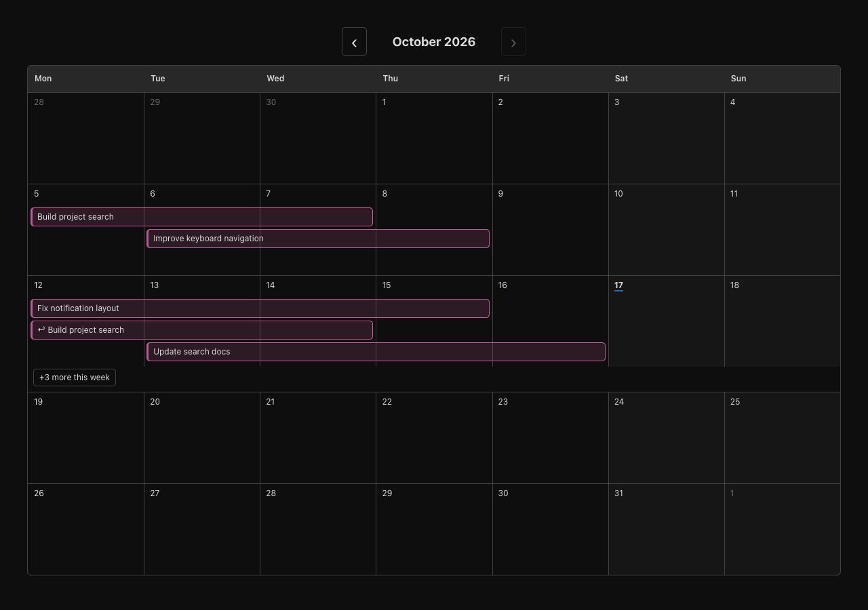Click the Sun column header
Image resolution: width=868 pixels, height=610 pixels.
pos(738,79)
